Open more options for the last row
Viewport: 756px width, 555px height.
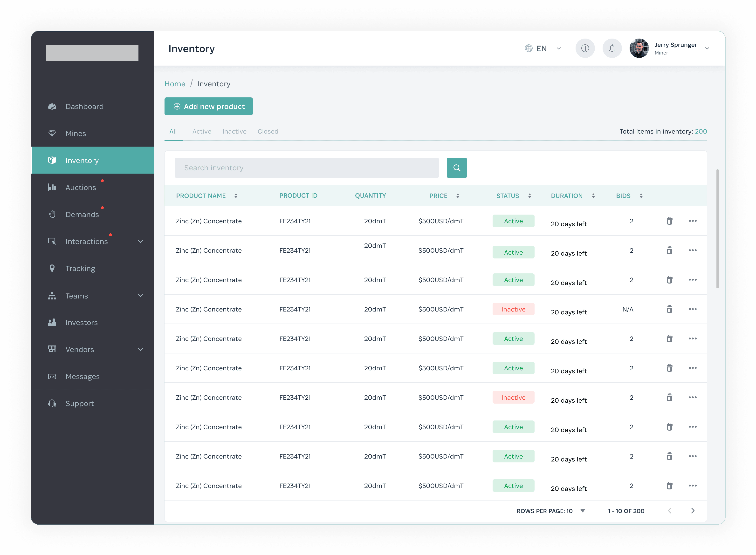click(x=693, y=486)
